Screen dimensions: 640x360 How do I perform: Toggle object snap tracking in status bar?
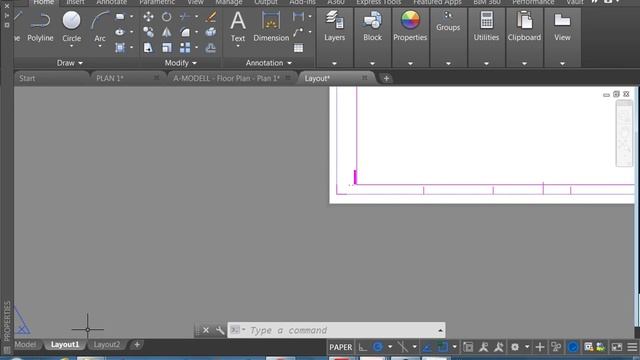[427, 347]
